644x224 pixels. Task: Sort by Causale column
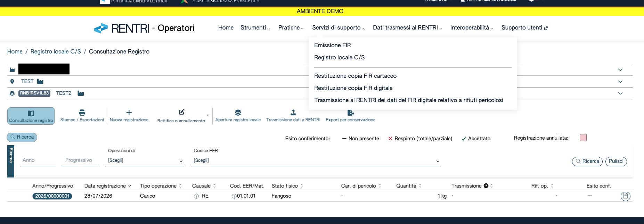pyautogui.click(x=204, y=186)
